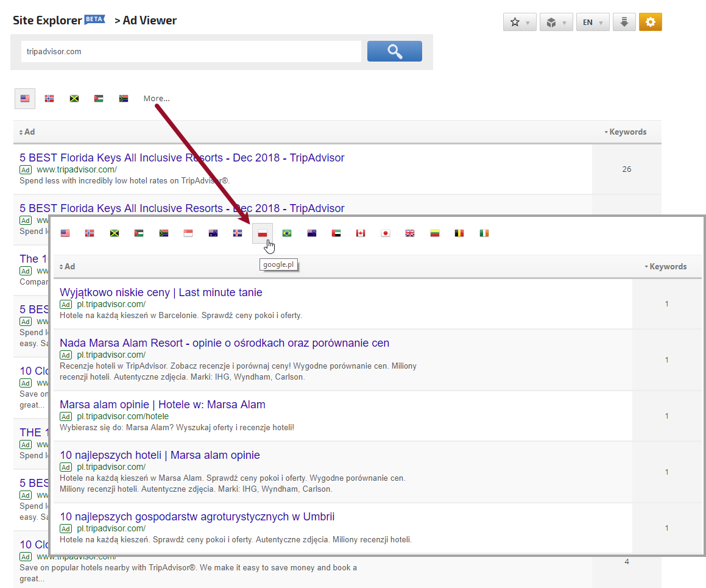Open the 'Wyjątkowo niskie ceny' ad link
Image resolution: width=706 pixels, height=588 pixels.
161,292
